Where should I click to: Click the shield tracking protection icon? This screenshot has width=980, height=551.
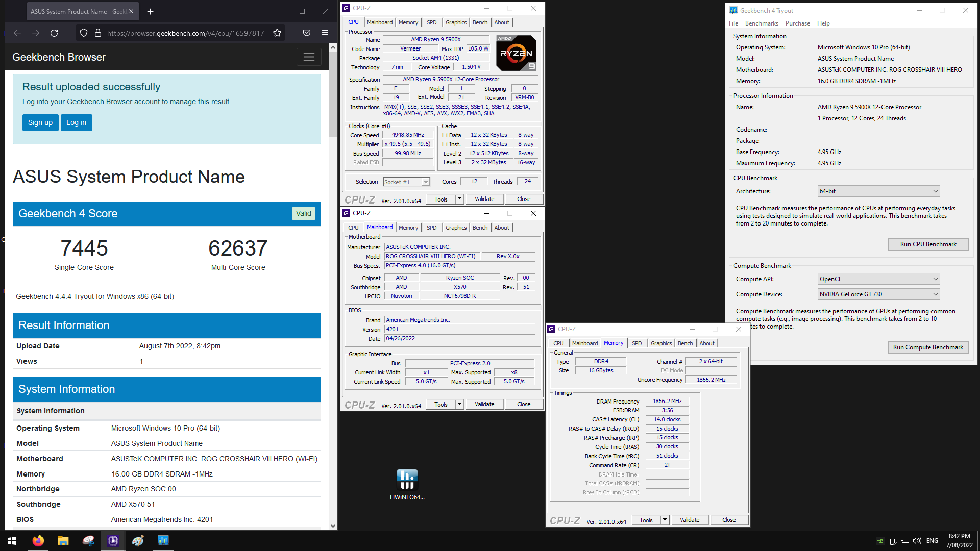coord(84,33)
